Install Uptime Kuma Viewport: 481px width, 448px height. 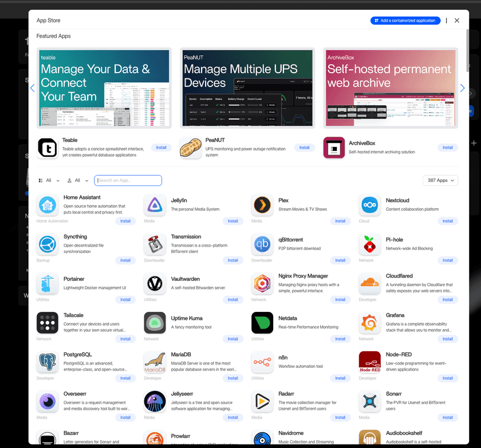(233, 339)
